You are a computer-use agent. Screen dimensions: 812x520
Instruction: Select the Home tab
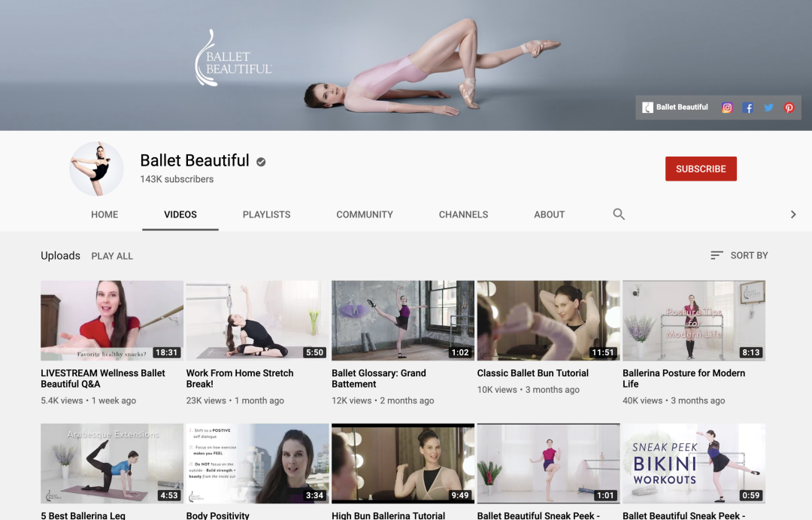click(105, 214)
